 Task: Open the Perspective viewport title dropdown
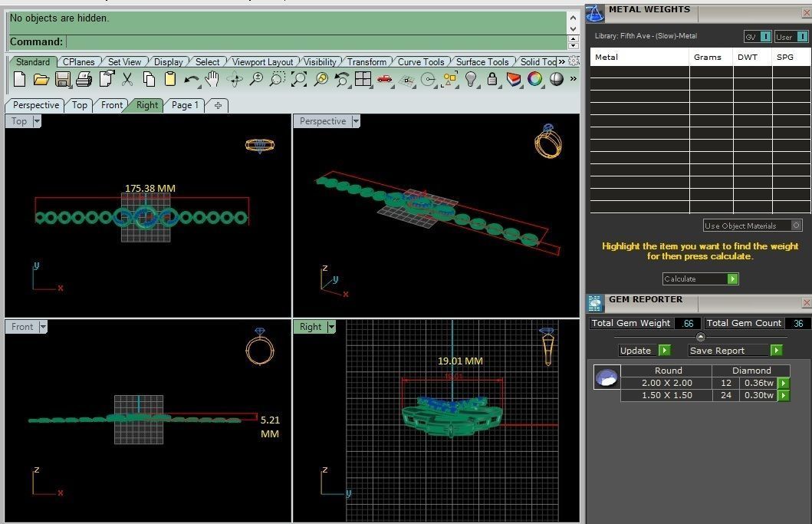(356, 121)
